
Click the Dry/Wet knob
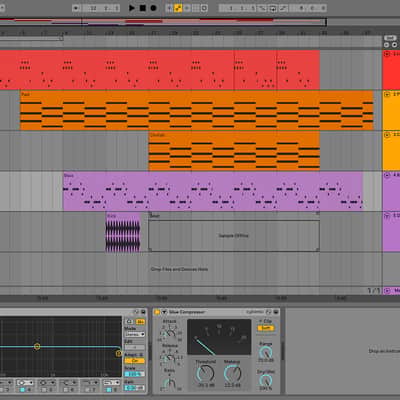tap(266, 380)
